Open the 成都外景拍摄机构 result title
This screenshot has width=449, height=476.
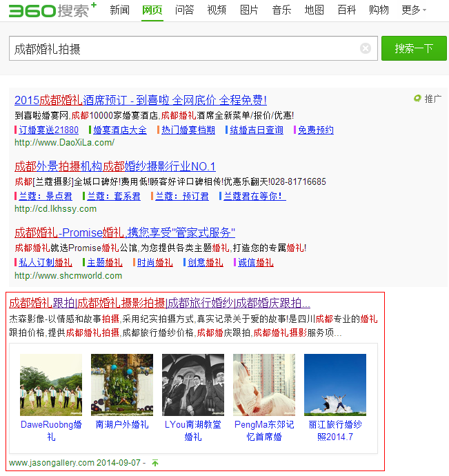pyautogui.click(x=115, y=166)
